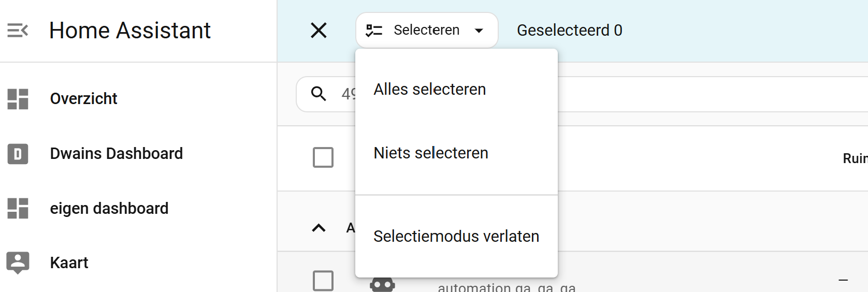This screenshot has height=292, width=868.
Task: Close selection mode with X icon
Action: (x=319, y=31)
